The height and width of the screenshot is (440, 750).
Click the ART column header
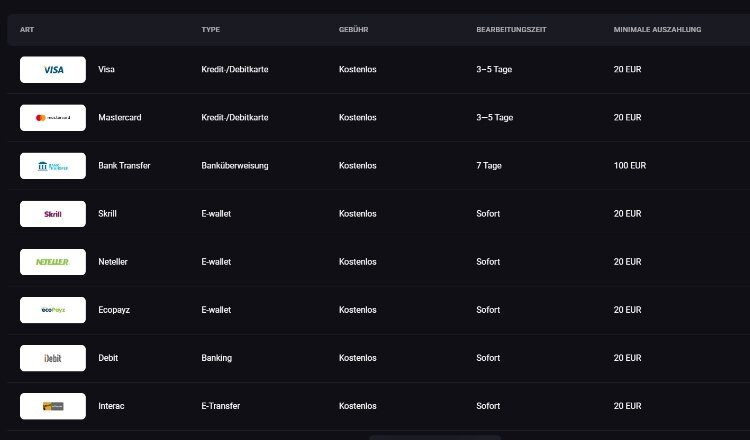click(x=27, y=29)
